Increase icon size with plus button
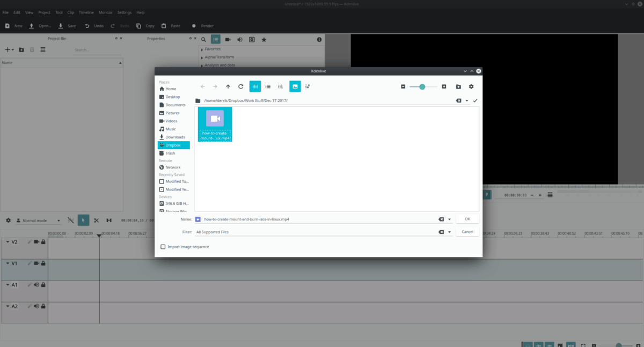 tap(444, 86)
